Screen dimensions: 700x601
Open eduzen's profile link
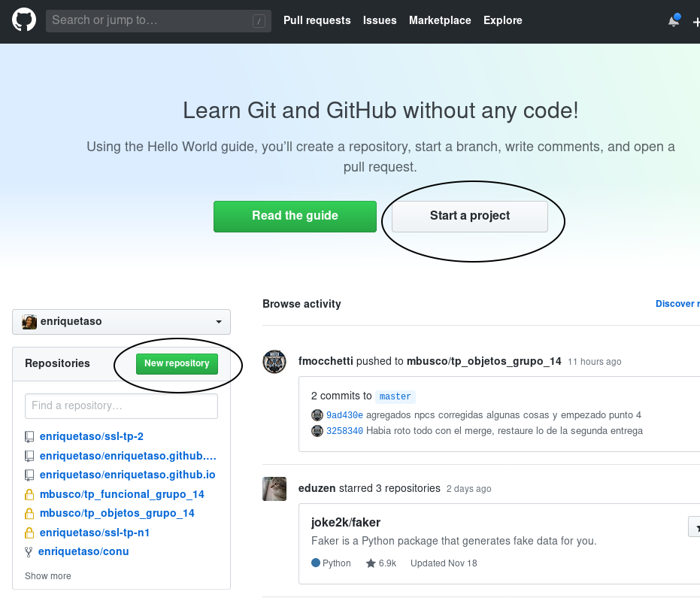coord(317,488)
